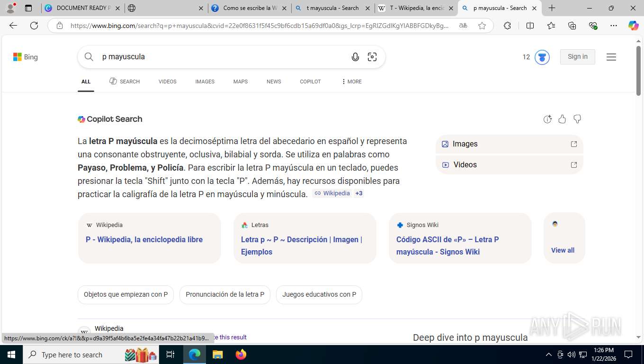Image resolution: width=644 pixels, height=364 pixels.
Task: Toggle split screen icon
Action: (x=530, y=26)
